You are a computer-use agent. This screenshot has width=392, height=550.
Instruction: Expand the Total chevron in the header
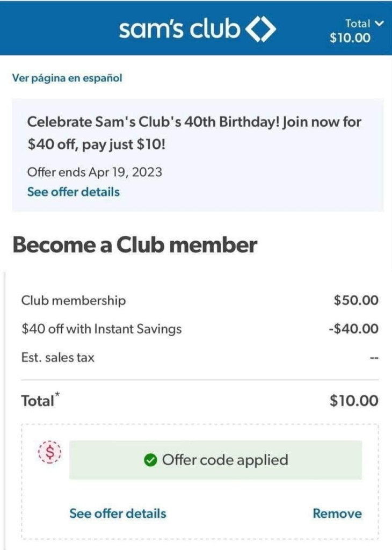click(381, 23)
